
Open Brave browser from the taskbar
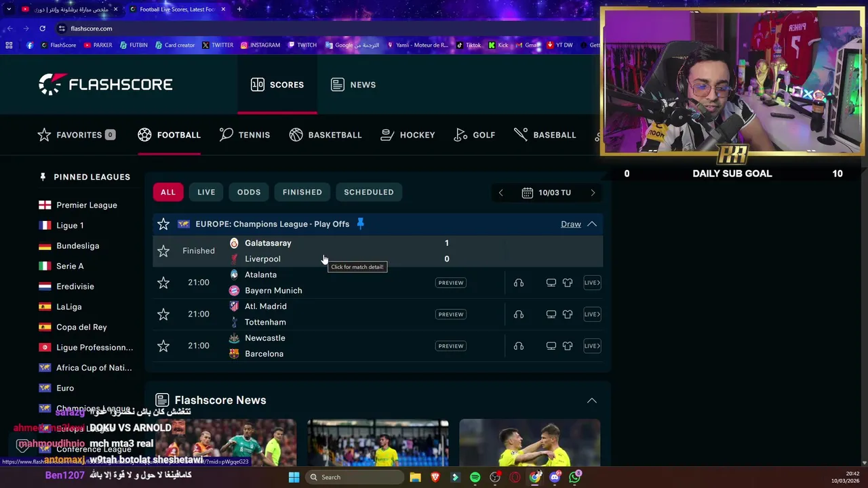pos(435,477)
